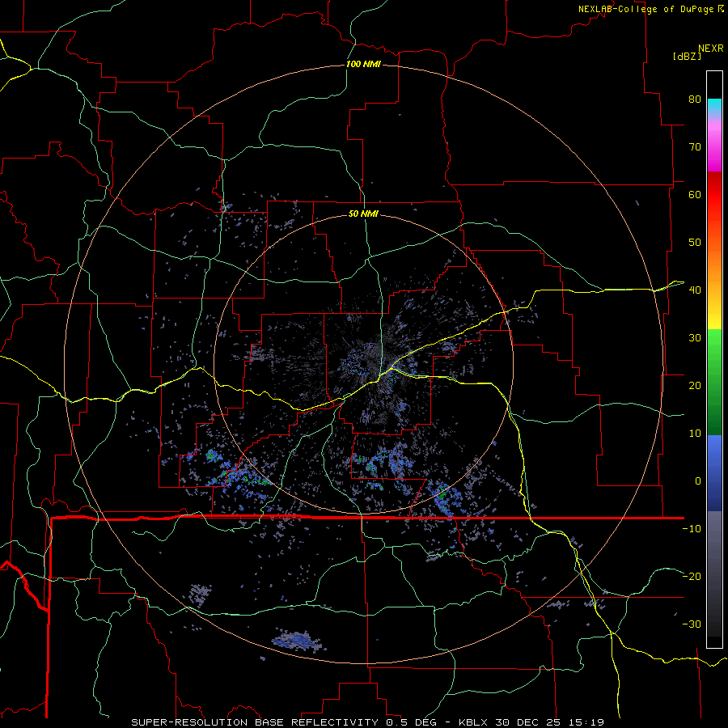Screen dimensions: 728x728
Task: Click the 60 dBZ scale value
Action: pos(695,194)
